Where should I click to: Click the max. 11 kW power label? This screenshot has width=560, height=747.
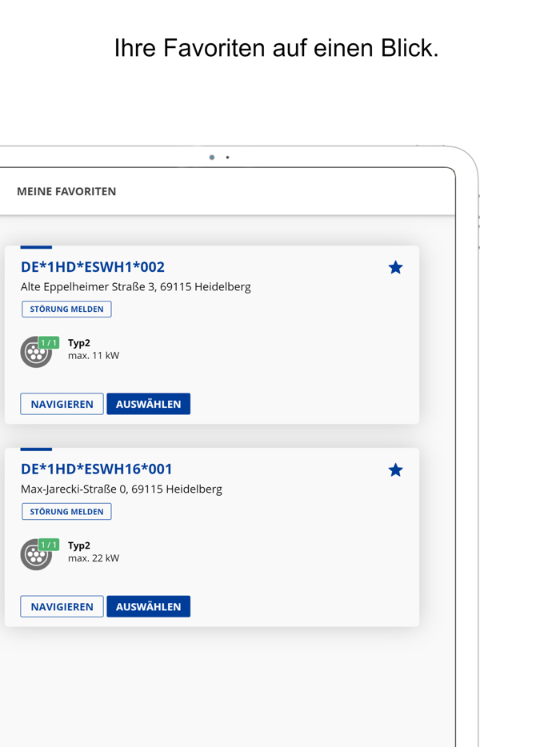[x=94, y=355]
